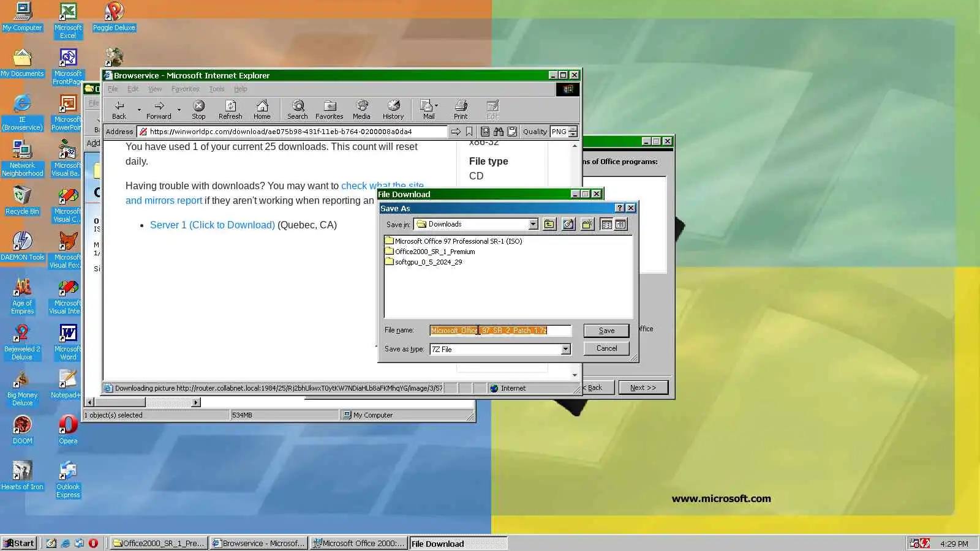980x551 pixels.
Task: Select the softgpu_0_5_2024_29 folder
Action: coord(423,262)
